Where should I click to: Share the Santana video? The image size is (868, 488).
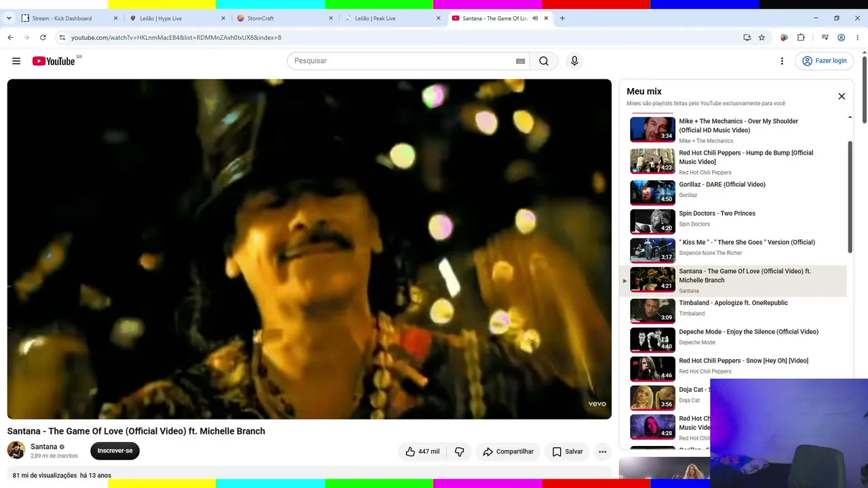[508, 451]
